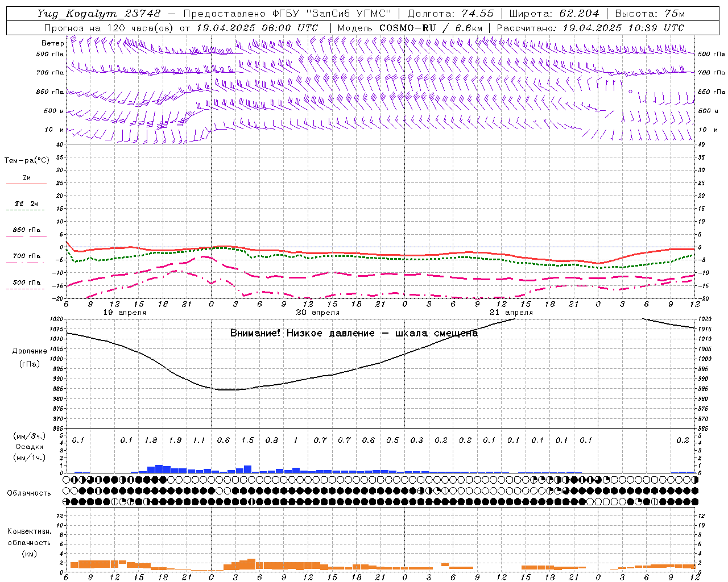Select the 19 апреля date label
Viewport: 728px width, 582px height.
[125, 313]
